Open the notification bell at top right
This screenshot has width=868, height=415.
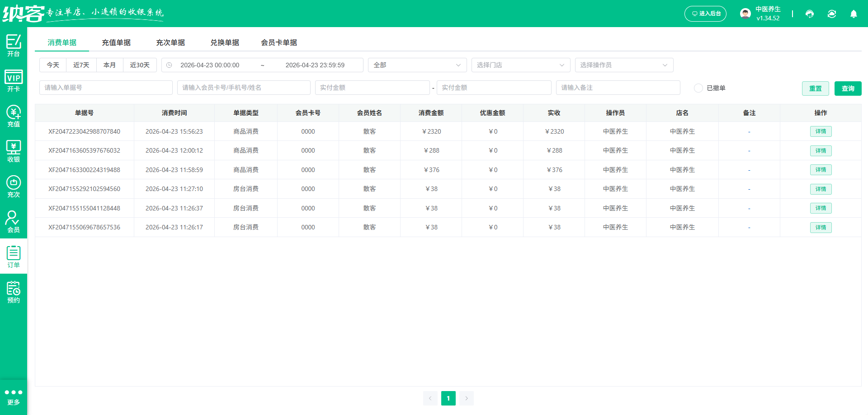tap(854, 14)
